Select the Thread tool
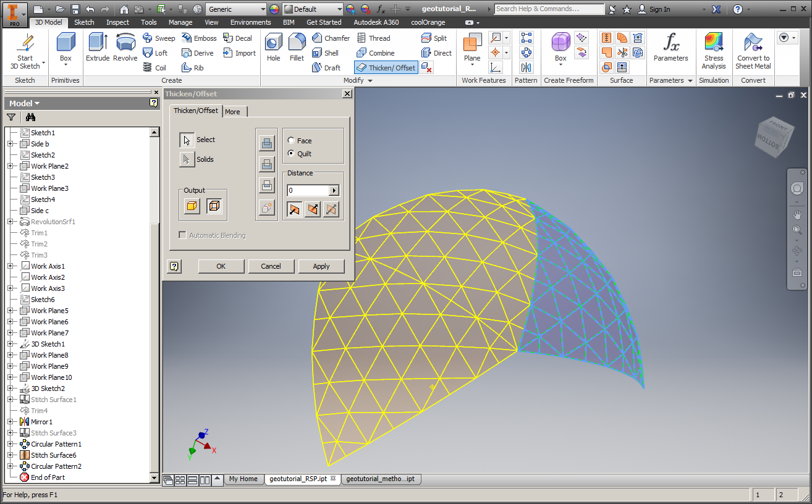 coord(373,38)
